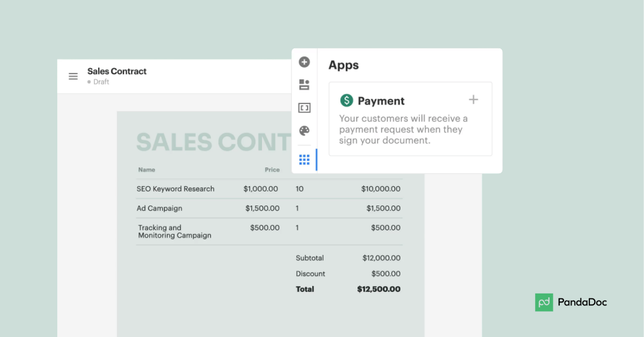The height and width of the screenshot is (337, 644).
Task: Click the quantity 10 cell
Action: (x=299, y=189)
